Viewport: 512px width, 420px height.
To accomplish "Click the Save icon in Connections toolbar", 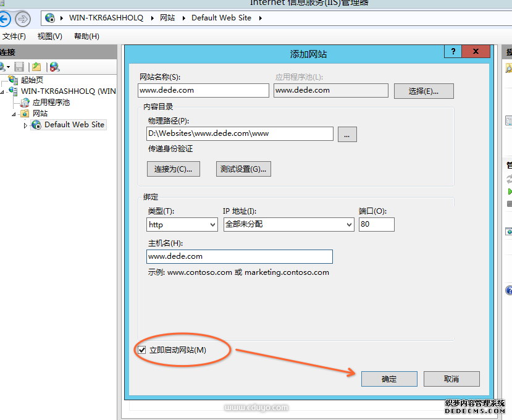I will pos(19,67).
